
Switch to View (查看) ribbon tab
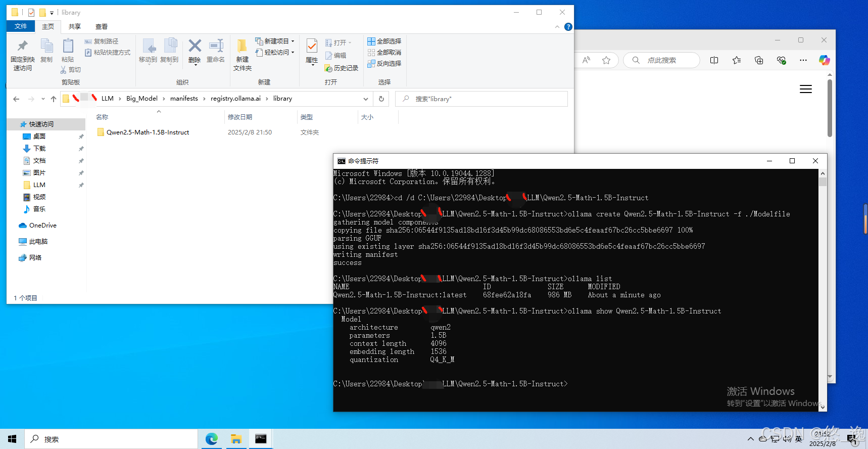(102, 27)
